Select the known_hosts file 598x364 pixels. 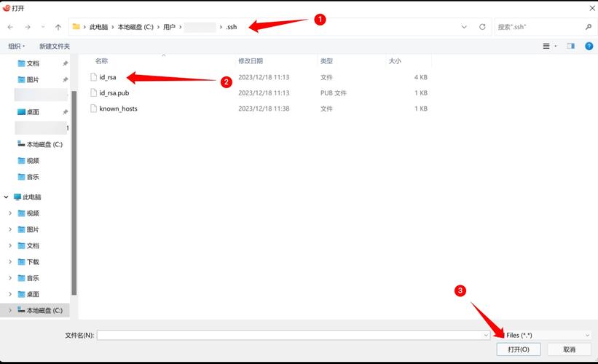(118, 109)
